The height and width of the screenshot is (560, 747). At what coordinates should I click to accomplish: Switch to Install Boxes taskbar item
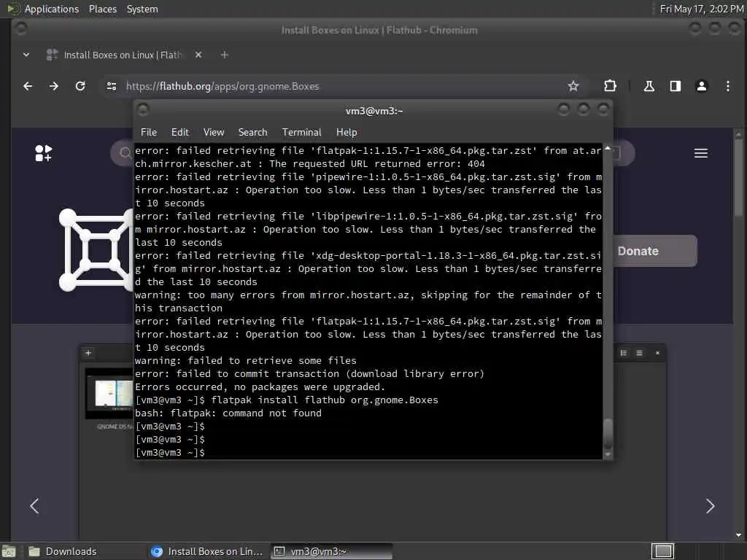206,551
